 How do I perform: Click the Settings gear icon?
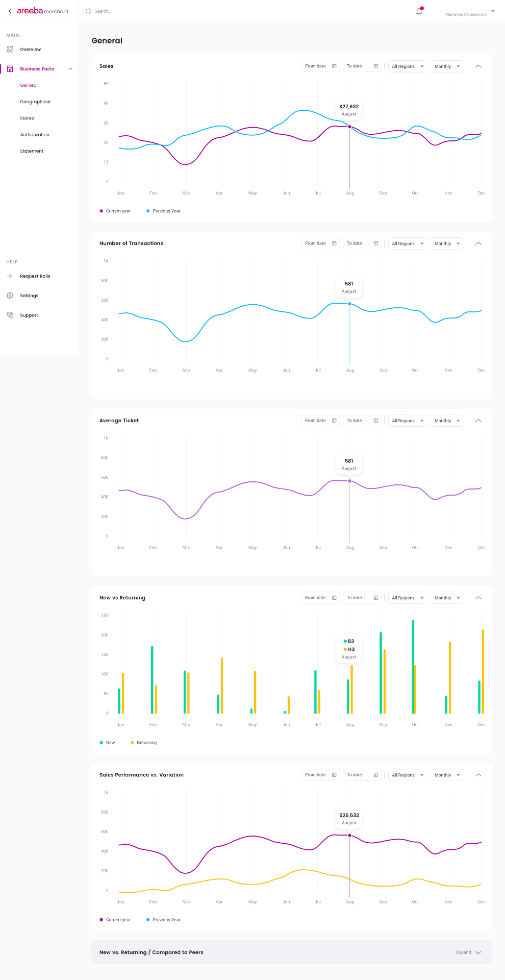[x=10, y=296]
